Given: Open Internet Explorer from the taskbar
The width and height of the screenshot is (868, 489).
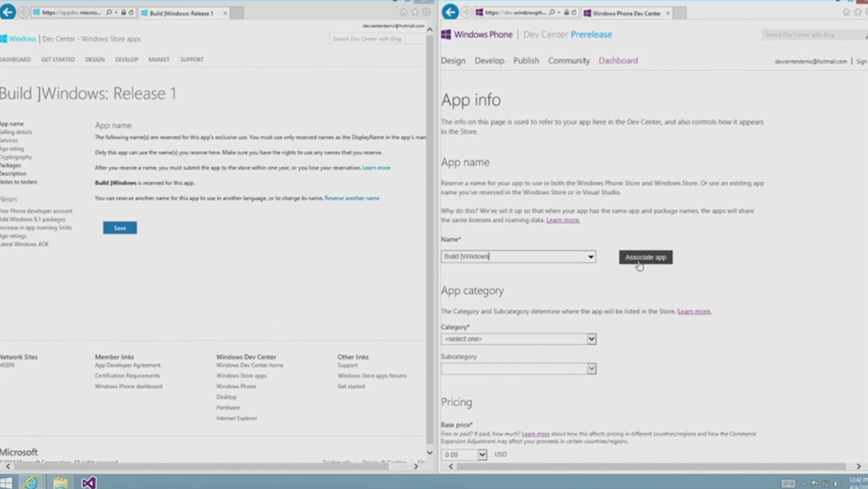Looking at the screenshot, I should pos(31,482).
